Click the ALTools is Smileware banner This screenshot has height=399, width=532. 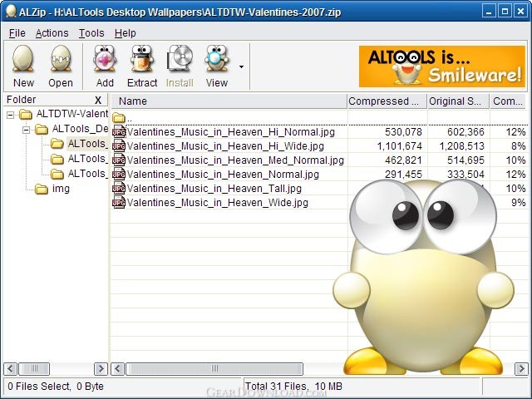[x=442, y=66]
